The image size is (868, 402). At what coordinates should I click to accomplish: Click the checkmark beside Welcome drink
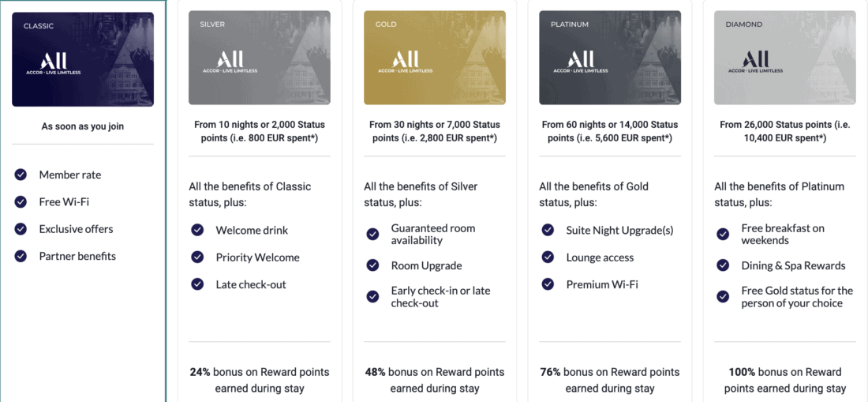[x=197, y=230]
